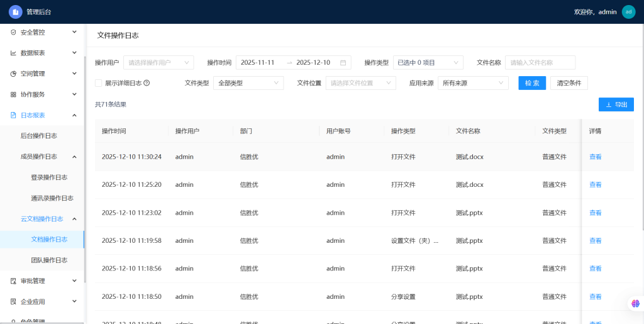Click 信胜优 department in the 11:25:20 row
Image resolution: width=644 pixels, height=324 pixels.
(x=249, y=185)
